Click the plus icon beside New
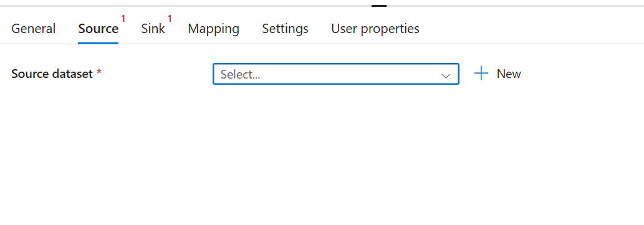The height and width of the screenshot is (225, 644). 481,74
